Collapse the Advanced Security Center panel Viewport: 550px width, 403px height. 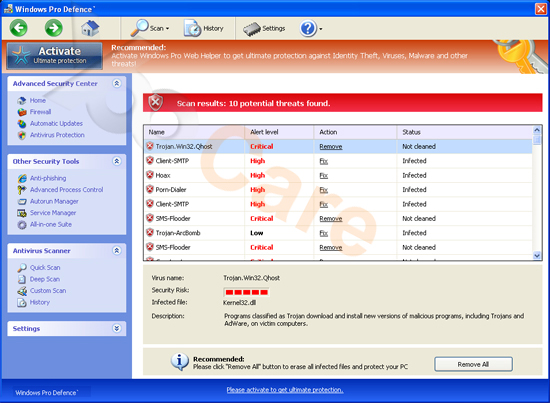coord(116,83)
